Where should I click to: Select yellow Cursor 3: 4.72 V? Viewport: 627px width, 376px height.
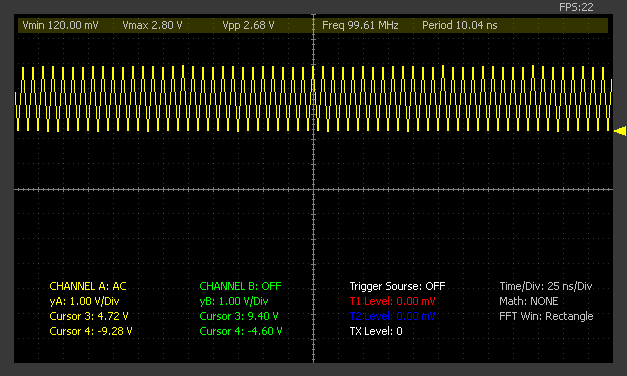[89, 316]
